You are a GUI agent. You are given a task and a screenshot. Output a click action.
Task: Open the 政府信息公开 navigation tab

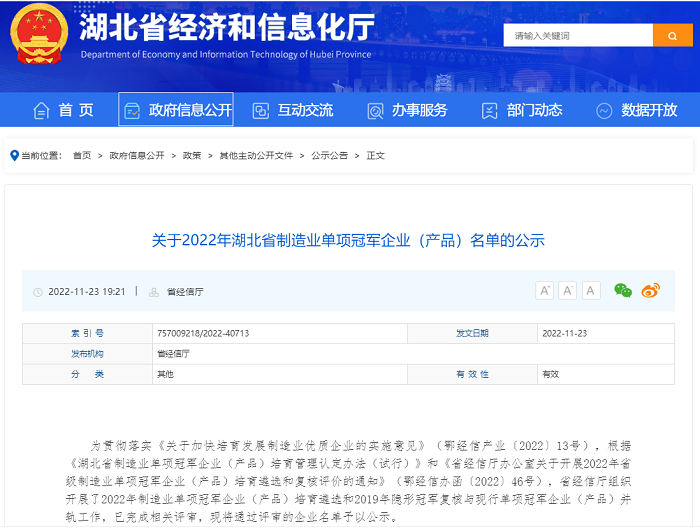point(176,110)
